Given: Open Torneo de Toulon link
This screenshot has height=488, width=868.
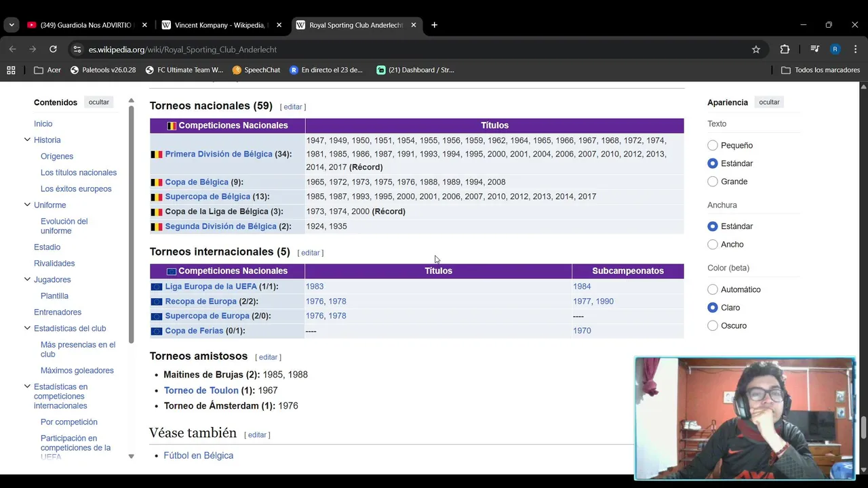Looking at the screenshot, I should click(201, 390).
